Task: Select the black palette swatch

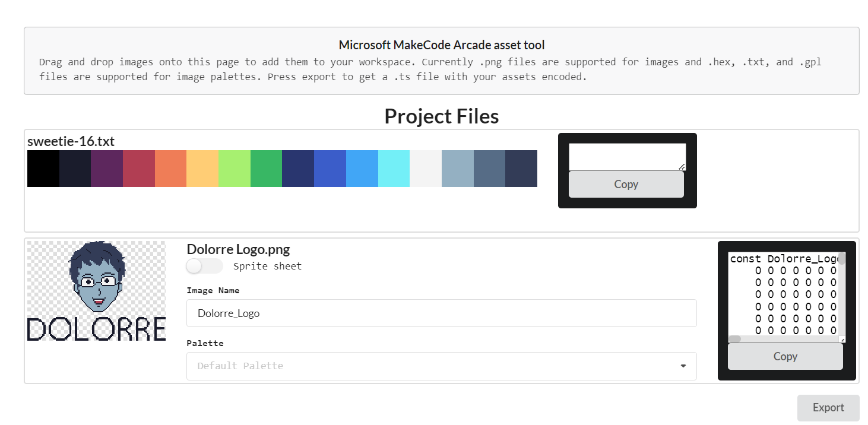Action: pos(43,169)
